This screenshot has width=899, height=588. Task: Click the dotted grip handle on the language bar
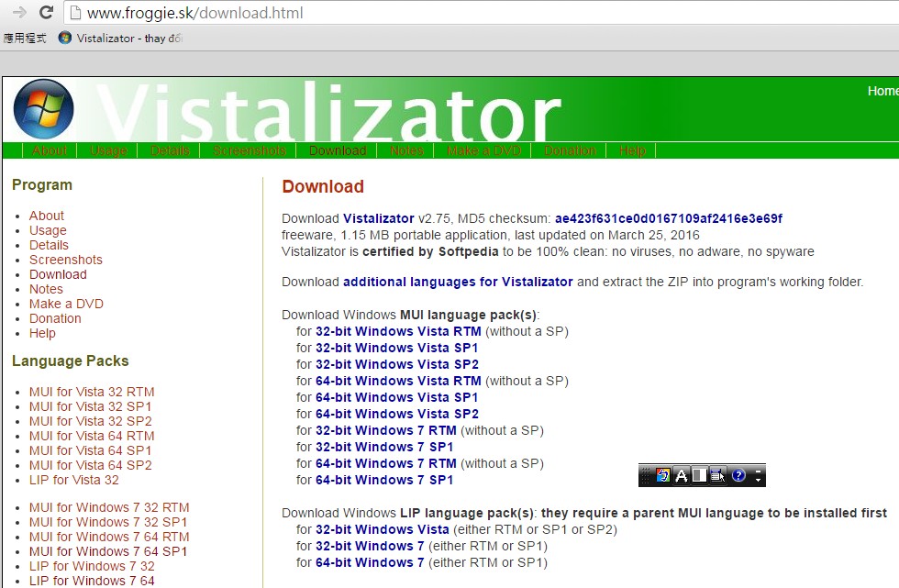pyautogui.click(x=646, y=475)
